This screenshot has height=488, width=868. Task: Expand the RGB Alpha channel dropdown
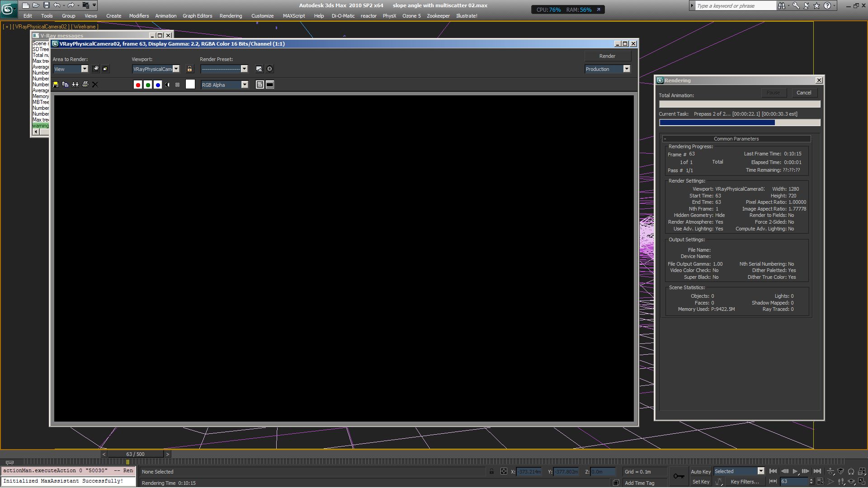coord(245,84)
